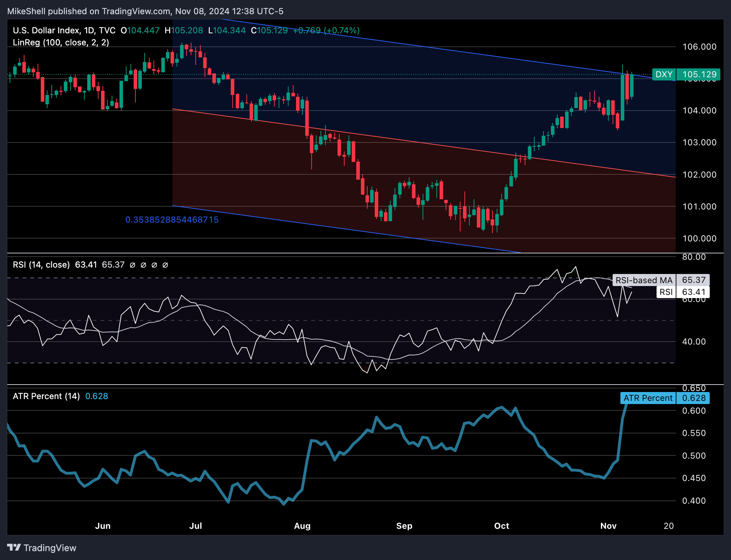
Task: Click the ATR 0.500 scale label
Action: 694,456
